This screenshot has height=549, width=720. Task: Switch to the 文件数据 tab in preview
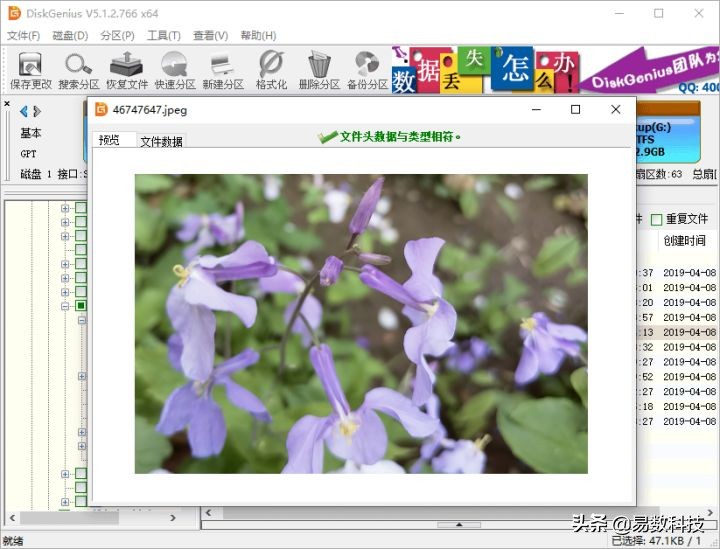[x=161, y=142]
